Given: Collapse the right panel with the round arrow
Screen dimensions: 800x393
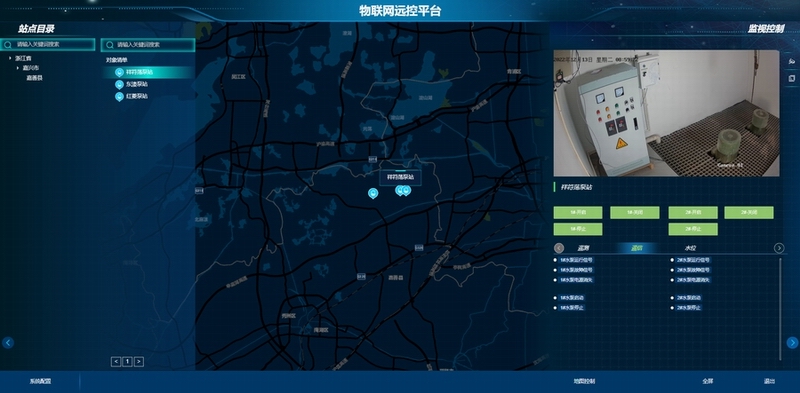Looking at the screenshot, I should pos(792,342).
